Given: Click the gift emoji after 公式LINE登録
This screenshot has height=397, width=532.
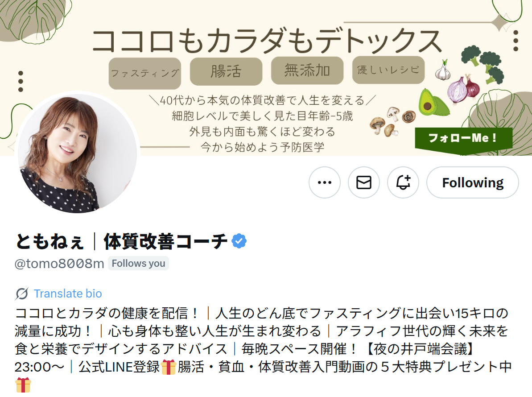Looking at the screenshot, I should [x=168, y=367].
